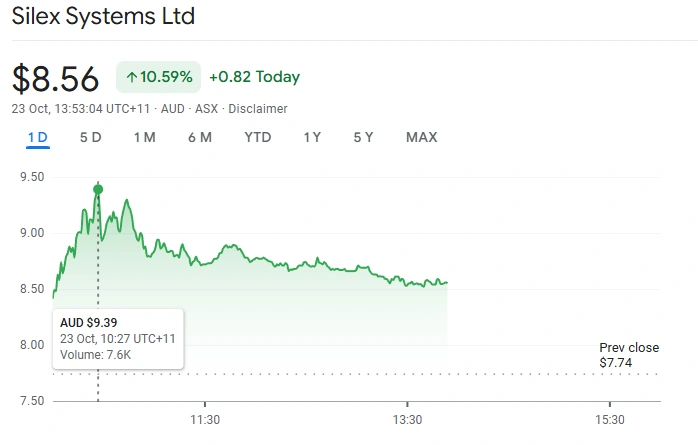Open the Disclaimer link
Viewport: 698px width, 445px height.
(x=258, y=108)
